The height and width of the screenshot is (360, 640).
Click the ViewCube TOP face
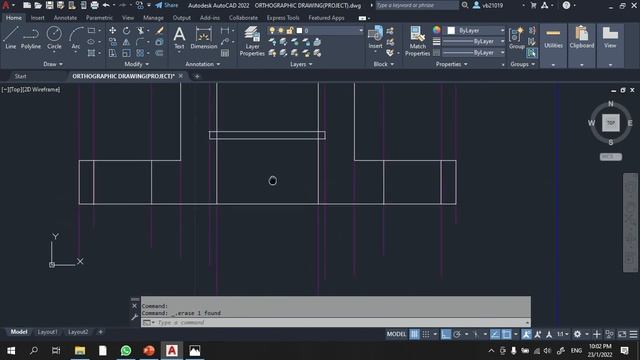(611, 122)
